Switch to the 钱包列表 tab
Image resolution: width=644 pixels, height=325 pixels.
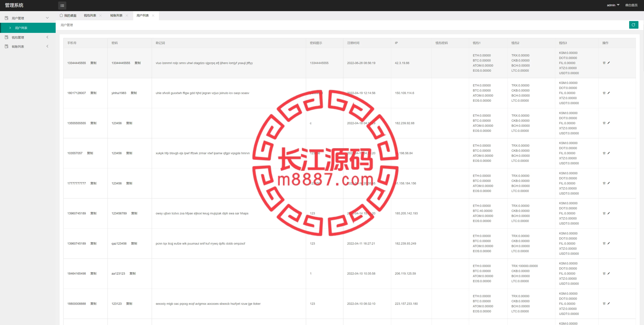(x=90, y=16)
